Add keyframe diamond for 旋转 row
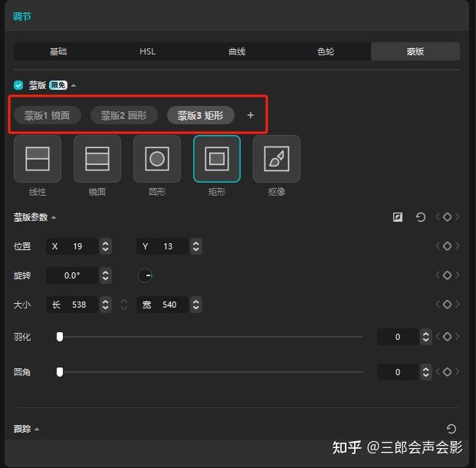The image size is (476, 468). point(447,275)
